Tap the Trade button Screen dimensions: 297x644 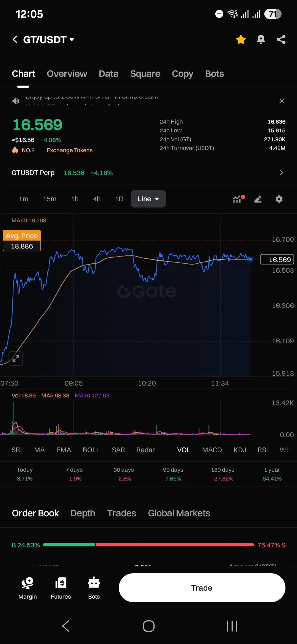[202, 588]
